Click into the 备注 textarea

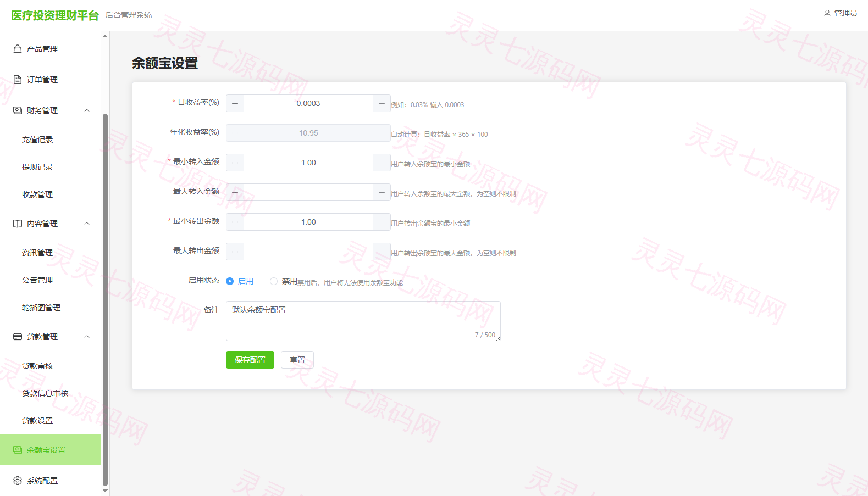click(x=363, y=321)
